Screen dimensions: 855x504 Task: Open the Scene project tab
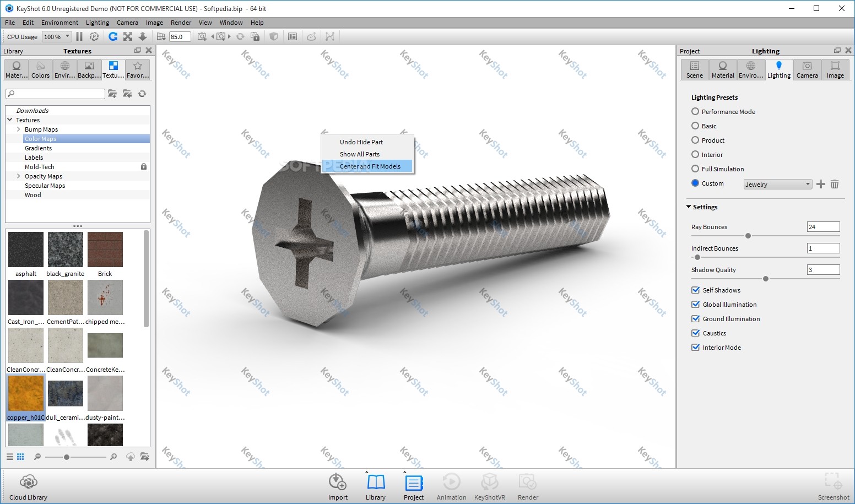[x=695, y=70]
